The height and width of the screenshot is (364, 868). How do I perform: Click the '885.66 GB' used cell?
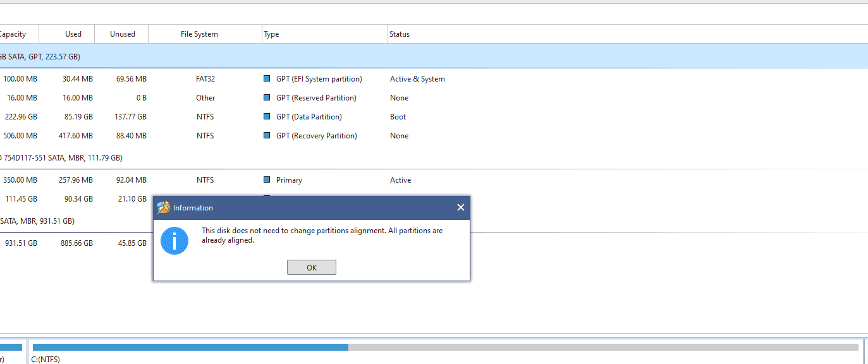pyautogui.click(x=76, y=243)
